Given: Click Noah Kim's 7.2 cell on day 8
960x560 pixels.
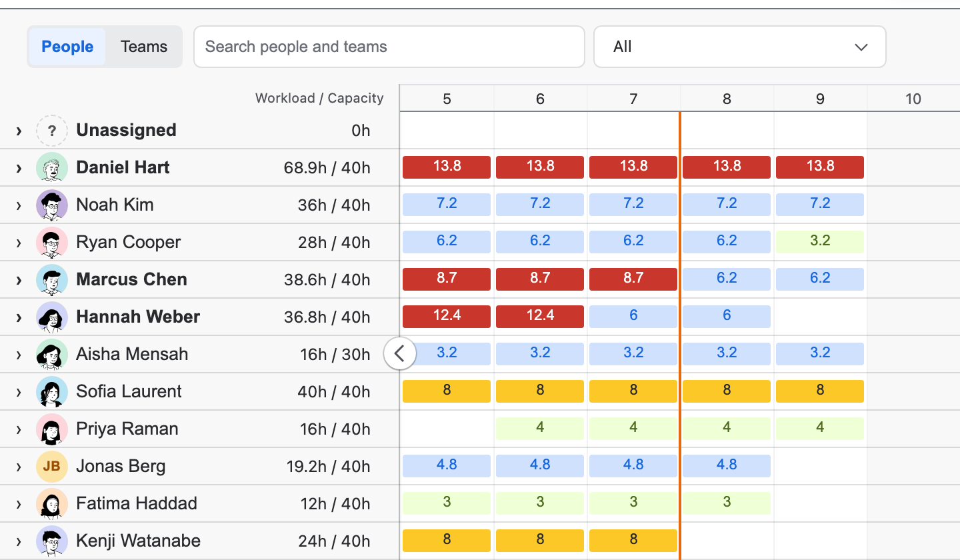Looking at the screenshot, I should pos(727,205).
